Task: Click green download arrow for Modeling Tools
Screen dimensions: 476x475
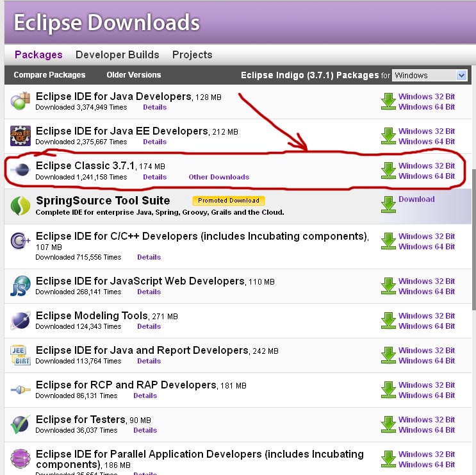Action: [x=388, y=321]
